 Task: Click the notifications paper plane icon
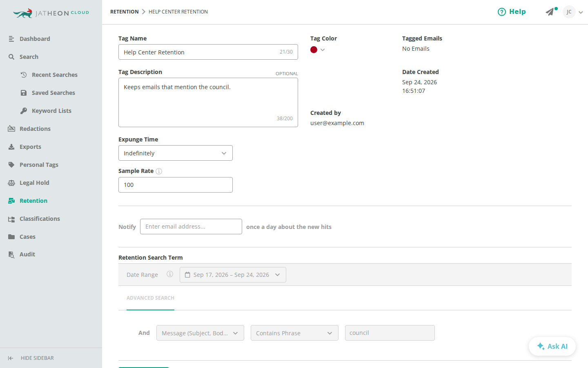tap(550, 12)
